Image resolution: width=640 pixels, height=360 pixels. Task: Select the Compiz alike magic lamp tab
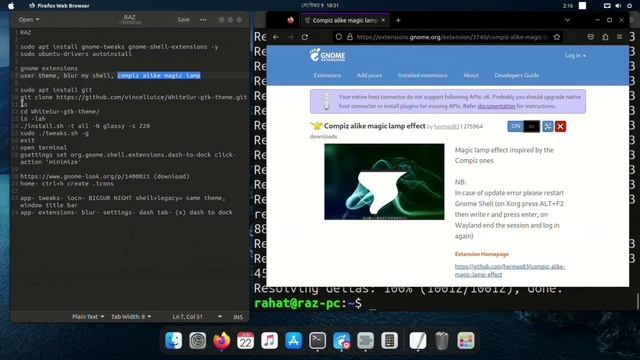click(x=345, y=20)
